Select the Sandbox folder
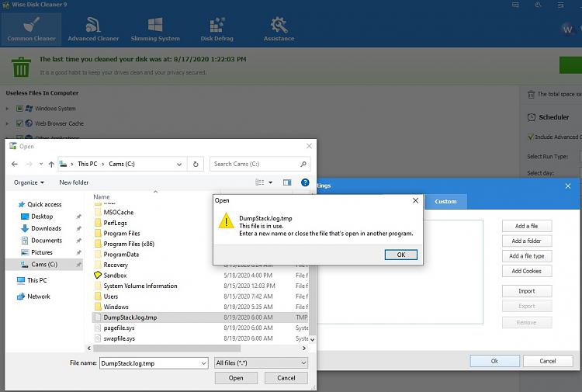Image resolution: width=582 pixels, height=392 pixels. point(200,276)
